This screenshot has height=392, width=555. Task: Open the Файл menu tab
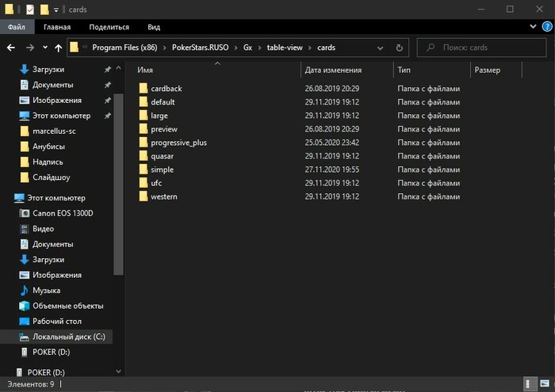[17, 27]
